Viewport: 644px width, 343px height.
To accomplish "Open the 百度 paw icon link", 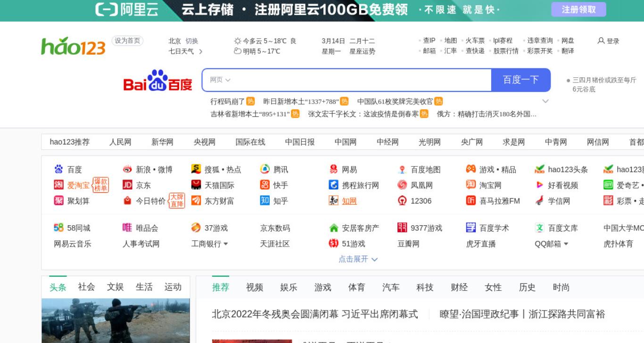I will [58, 169].
